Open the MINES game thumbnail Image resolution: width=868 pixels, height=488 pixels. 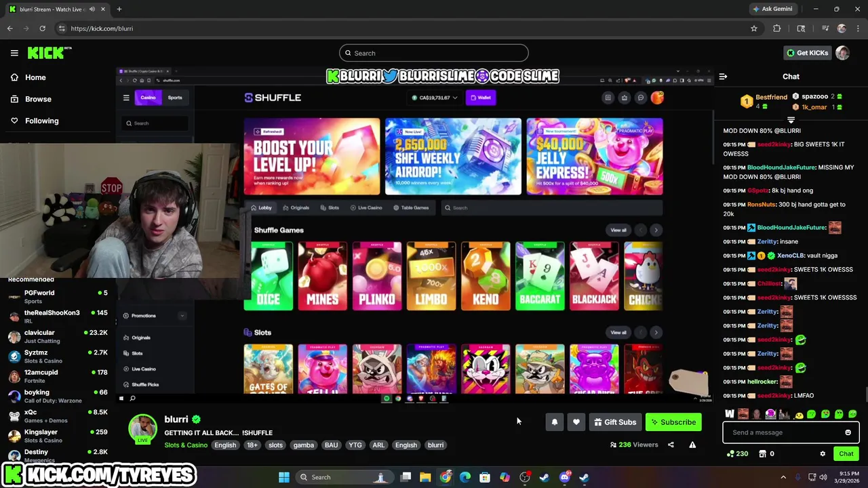click(322, 276)
